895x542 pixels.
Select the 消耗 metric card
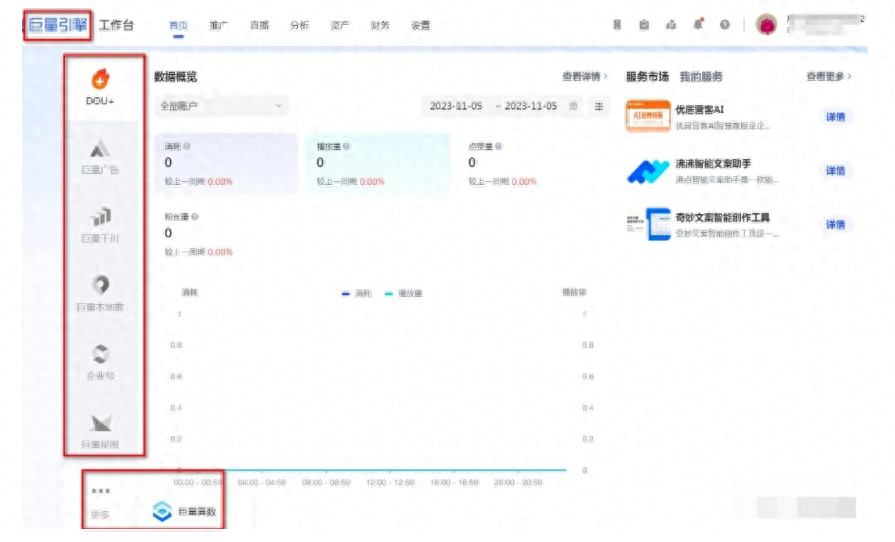click(226, 164)
